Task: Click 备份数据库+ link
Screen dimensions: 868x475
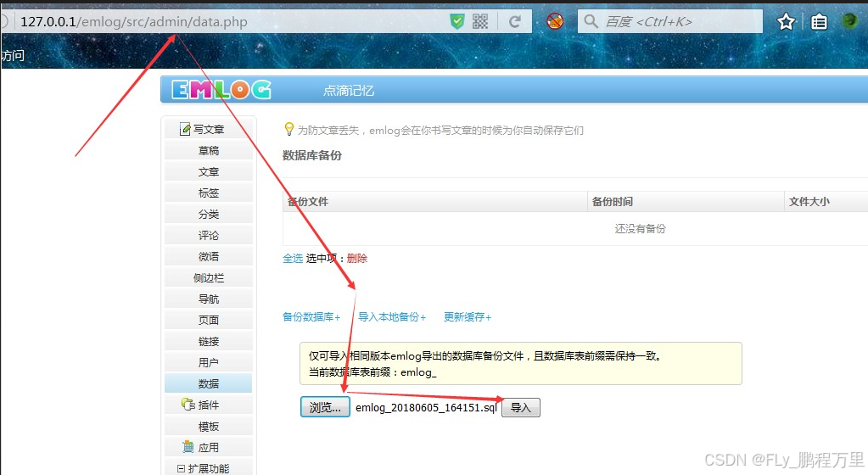Action: click(311, 317)
